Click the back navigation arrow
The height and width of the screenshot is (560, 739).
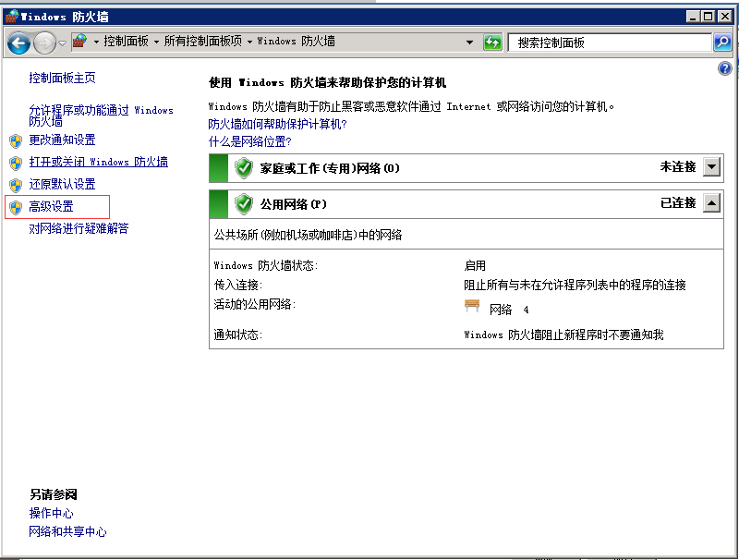18,43
